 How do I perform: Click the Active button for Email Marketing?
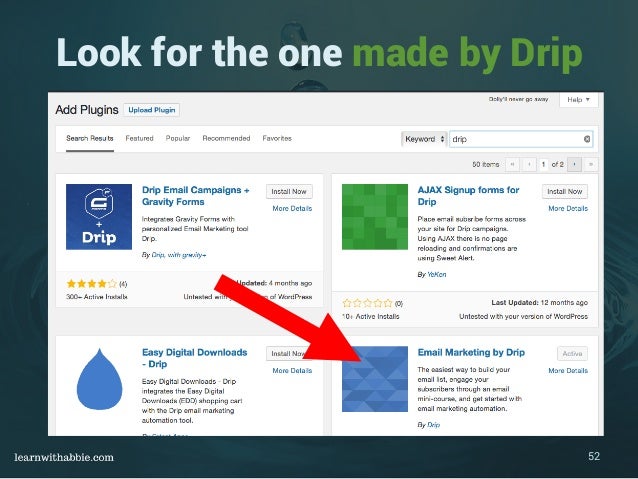[572, 354]
